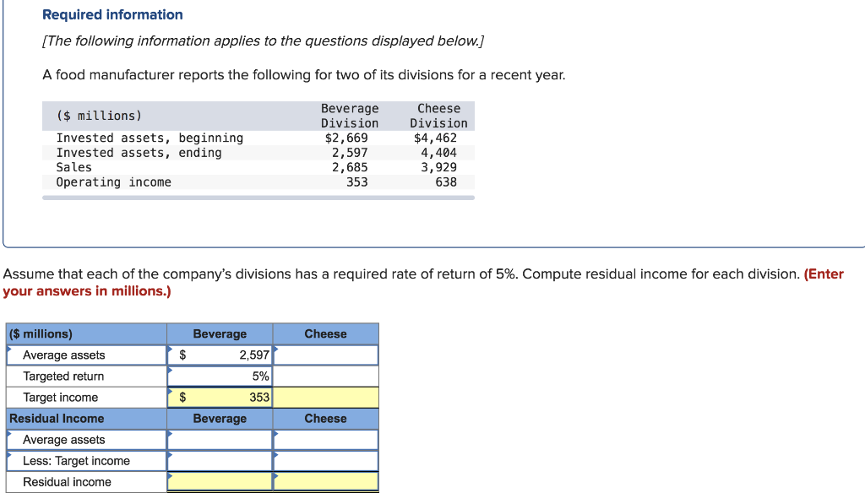Select the Beverage target income cell showing 353
The image size is (865, 504).
220,397
